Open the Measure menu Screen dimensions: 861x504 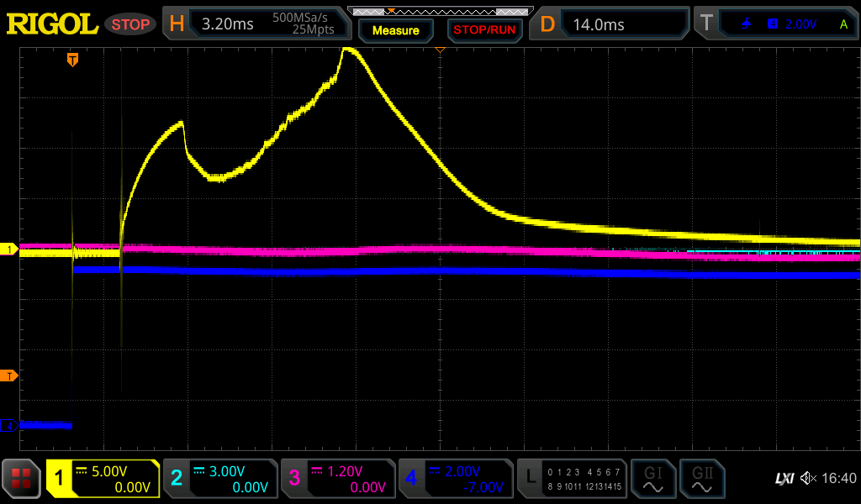(395, 30)
